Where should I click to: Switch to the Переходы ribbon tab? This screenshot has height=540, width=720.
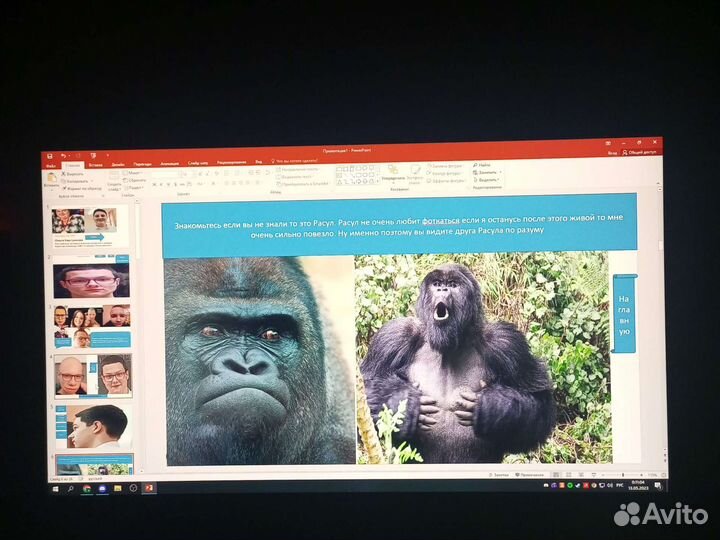click(x=142, y=164)
